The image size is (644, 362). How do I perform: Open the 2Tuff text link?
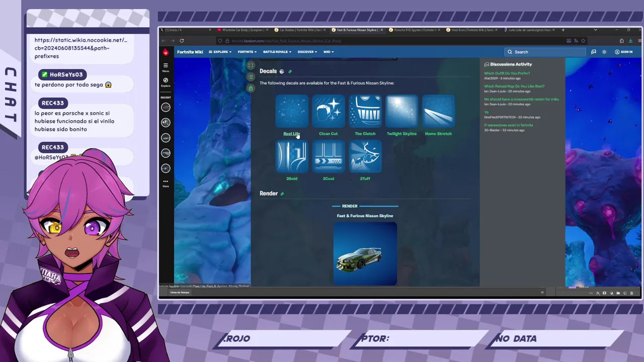(365, 178)
